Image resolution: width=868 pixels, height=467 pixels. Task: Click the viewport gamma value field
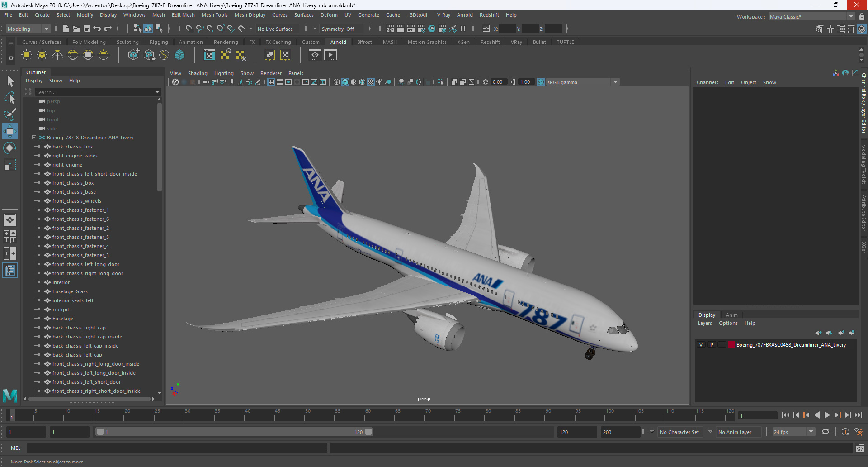pyautogui.click(x=527, y=82)
